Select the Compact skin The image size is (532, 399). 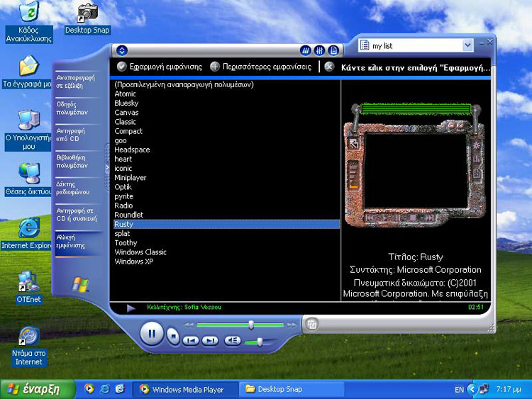pos(227,131)
